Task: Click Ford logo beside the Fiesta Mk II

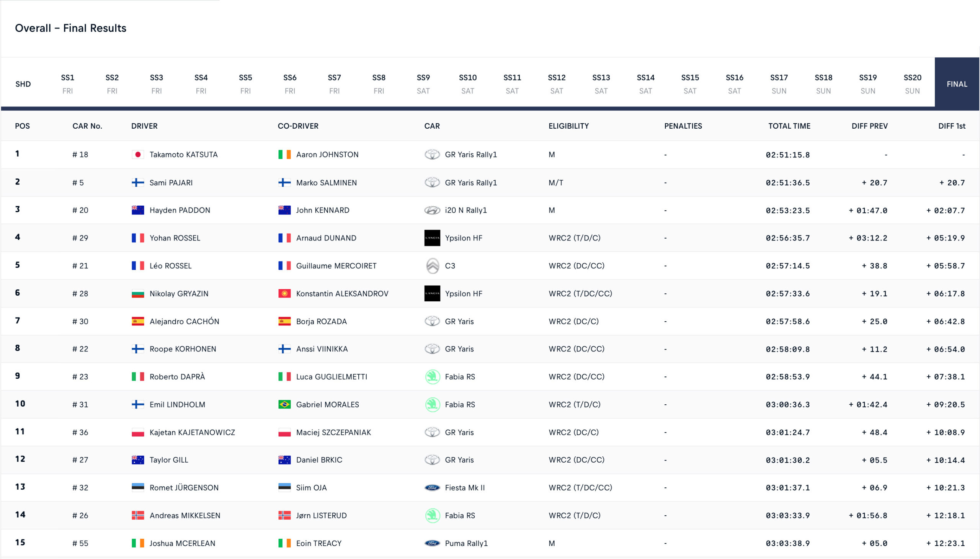Action: [x=432, y=487]
